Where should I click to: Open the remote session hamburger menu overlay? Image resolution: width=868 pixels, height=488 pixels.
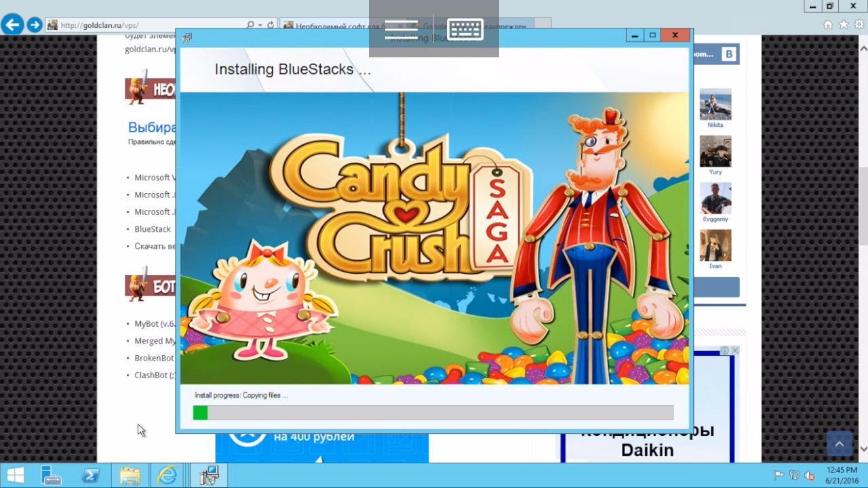pos(401,29)
